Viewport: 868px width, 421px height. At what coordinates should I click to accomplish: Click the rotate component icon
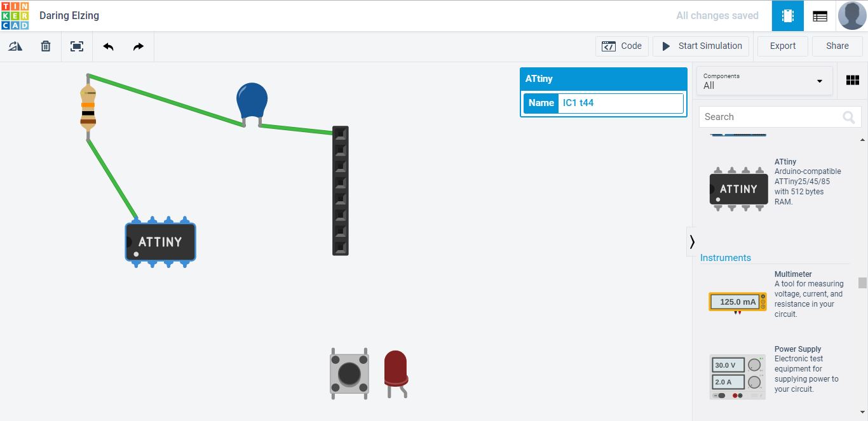tap(15, 46)
